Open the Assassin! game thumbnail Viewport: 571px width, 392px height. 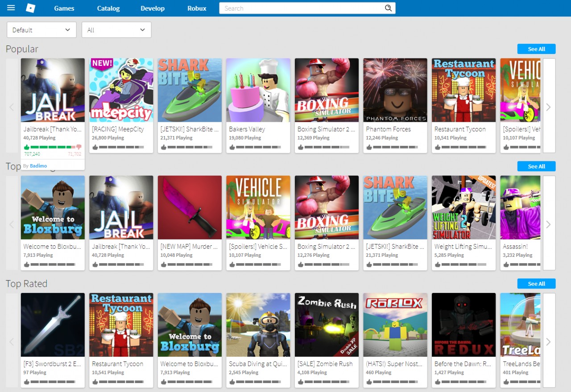[x=520, y=207]
